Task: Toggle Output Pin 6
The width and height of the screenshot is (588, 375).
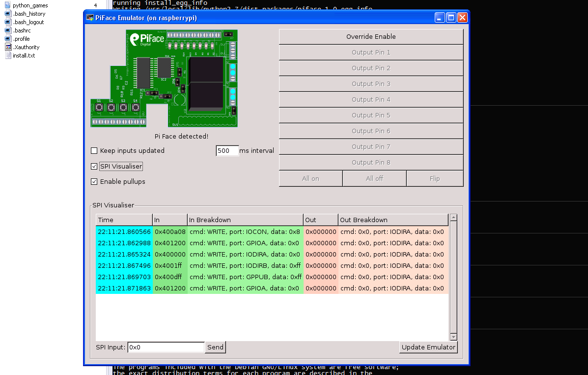Action: pyautogui.click(x=371, y=131)
